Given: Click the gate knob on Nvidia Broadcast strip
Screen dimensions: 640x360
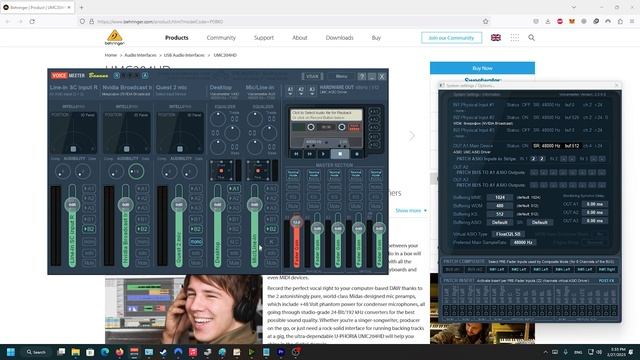Looking at the screenshot, I should pyautogui.click(x=136, y=171).
